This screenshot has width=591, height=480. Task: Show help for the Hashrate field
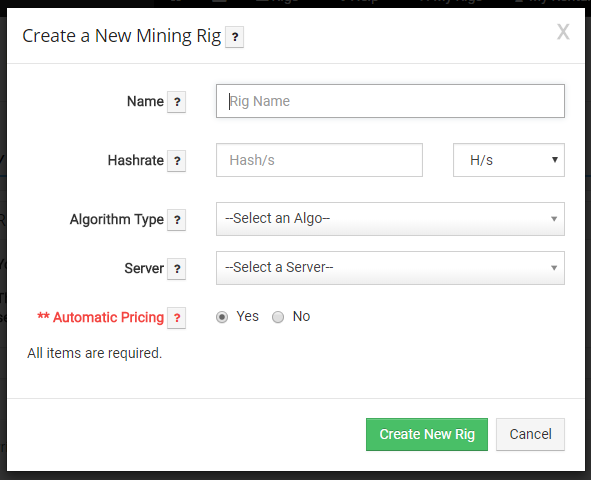coord(177,161)
